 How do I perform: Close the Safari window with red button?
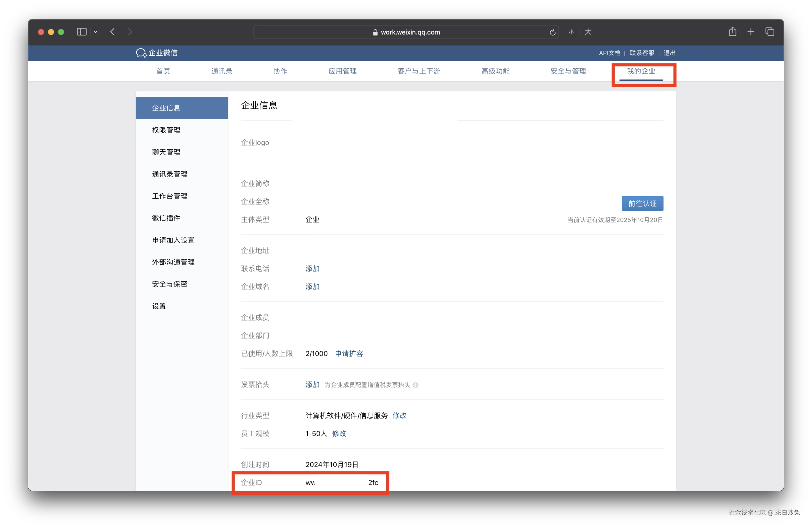[x=41, y=32]
